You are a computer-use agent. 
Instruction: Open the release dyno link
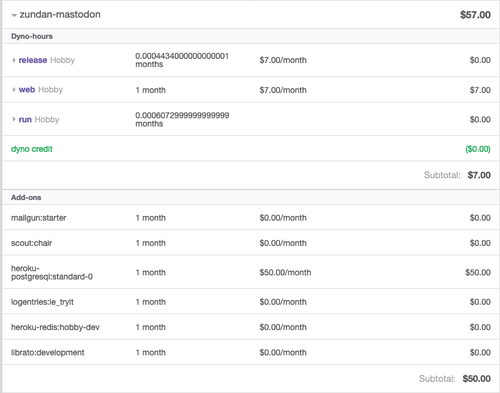tap(33, 60)
